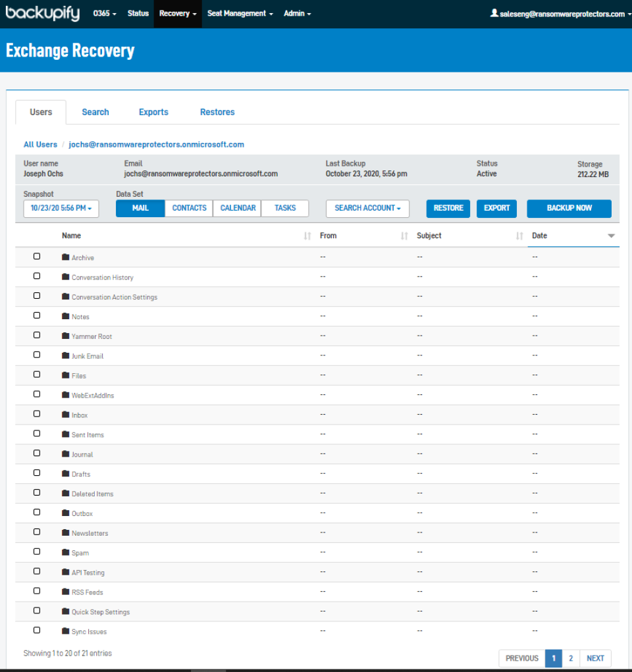Open the Snapshot date dropdown
This screenshot has width=632, height=672.
point(61,209)
